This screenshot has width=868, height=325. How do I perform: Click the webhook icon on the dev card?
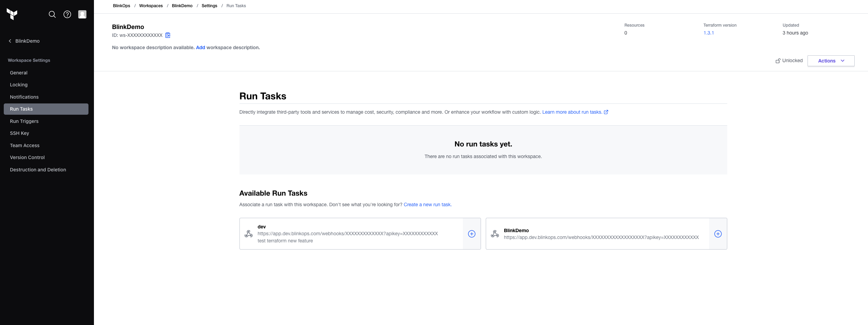click(x=248, y=234)
